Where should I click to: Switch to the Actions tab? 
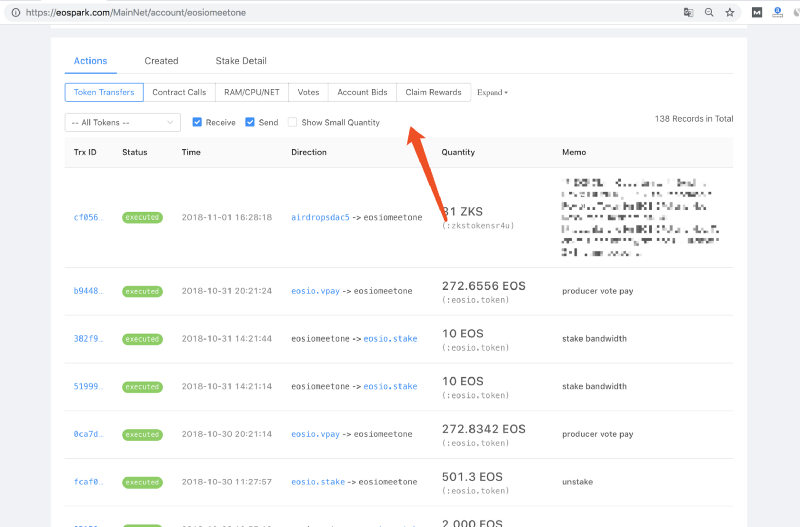(90, 61)
